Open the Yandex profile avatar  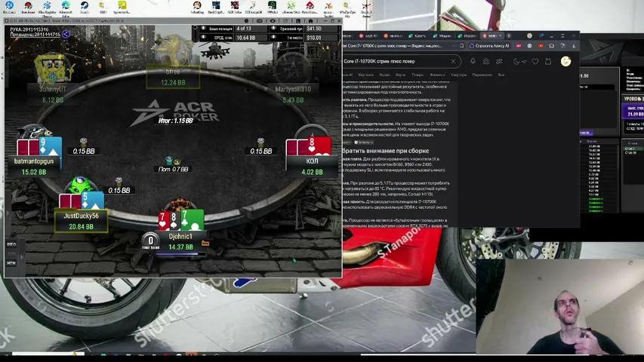566,61
